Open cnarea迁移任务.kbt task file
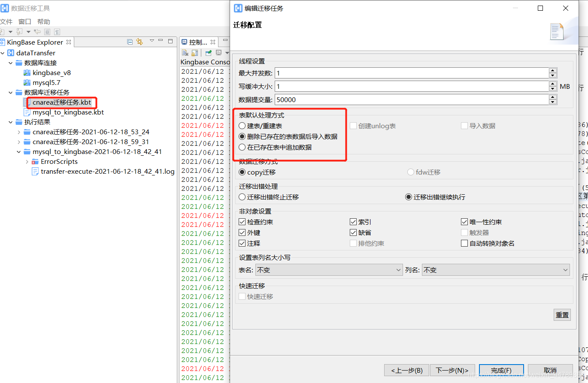This screenshot has height=383, width=588. point(62,103)
